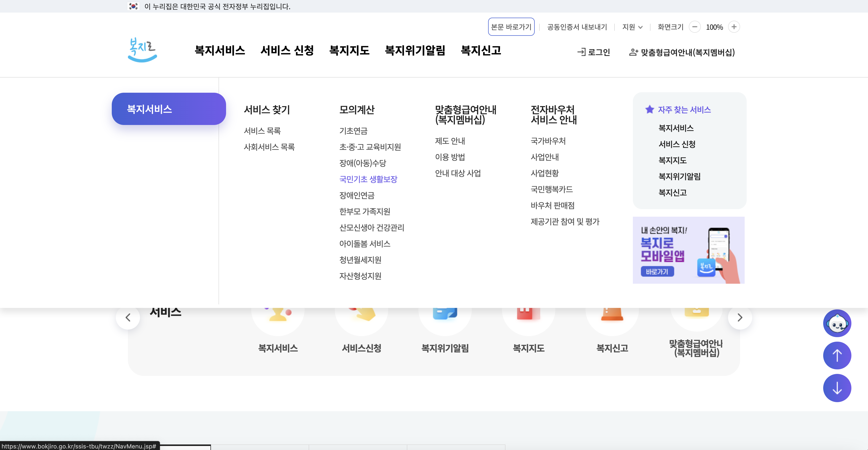Click the scroll-down arrow button

[x=837, y=388]
